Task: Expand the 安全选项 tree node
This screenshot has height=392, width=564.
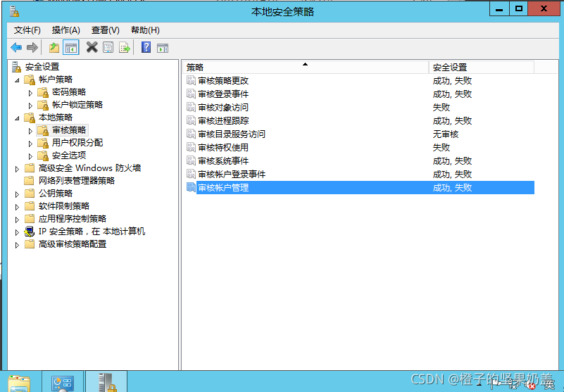Action: [x=30, y=156]
